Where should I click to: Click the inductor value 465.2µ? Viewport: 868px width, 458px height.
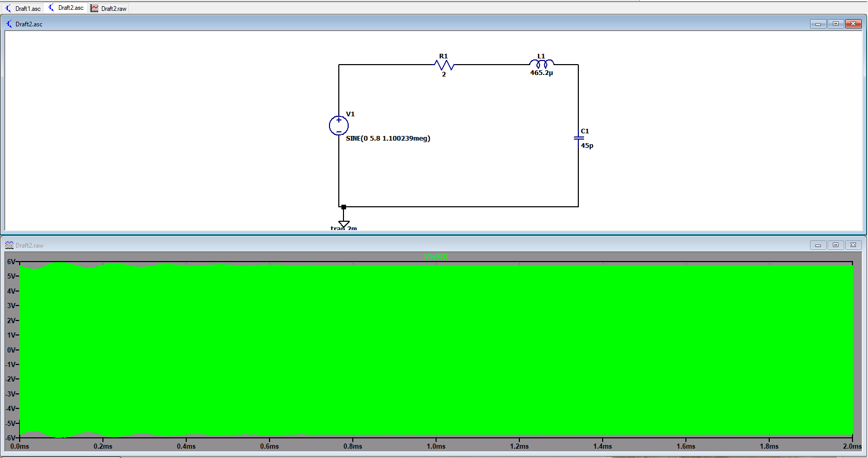542,73
